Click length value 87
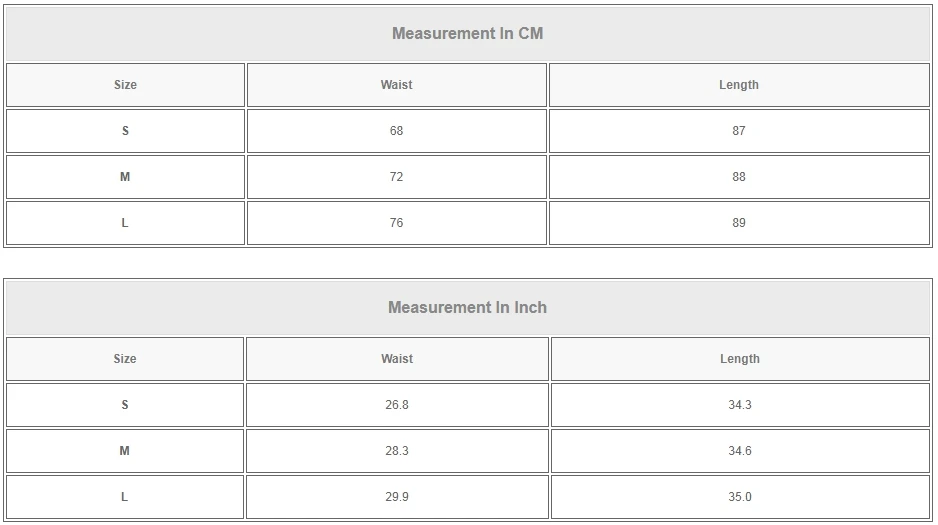The height and width of the screenshot is (525, 938). pos(738,131)
